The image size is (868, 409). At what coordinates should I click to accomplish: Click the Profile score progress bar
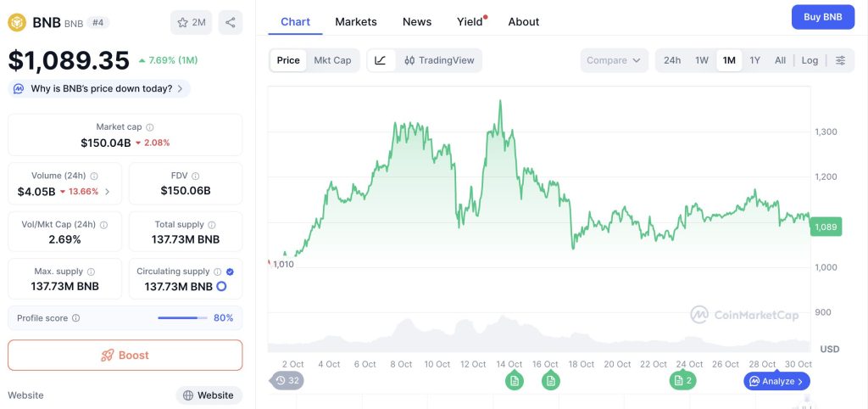[x=182, y=318]
